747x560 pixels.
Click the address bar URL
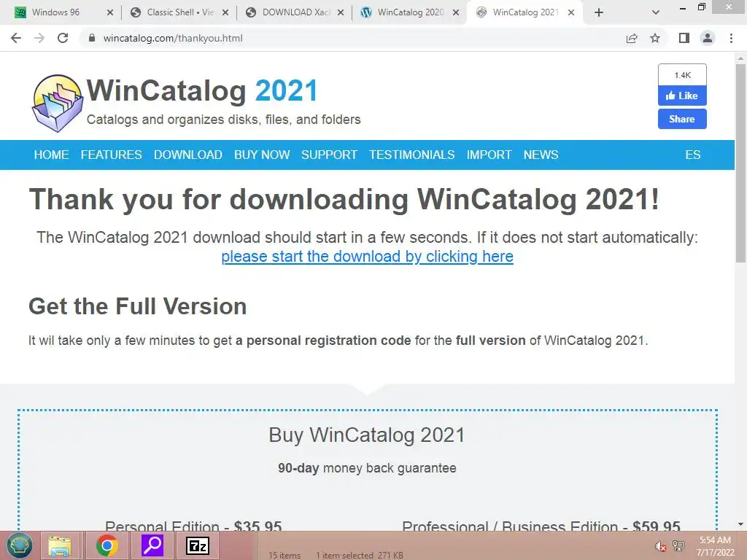click(172, 38)
